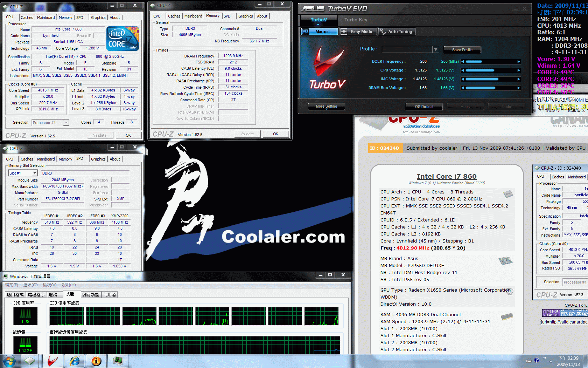
Task: Increase BCLK Frequency with right arrow
Action: [x=519, y=62]
